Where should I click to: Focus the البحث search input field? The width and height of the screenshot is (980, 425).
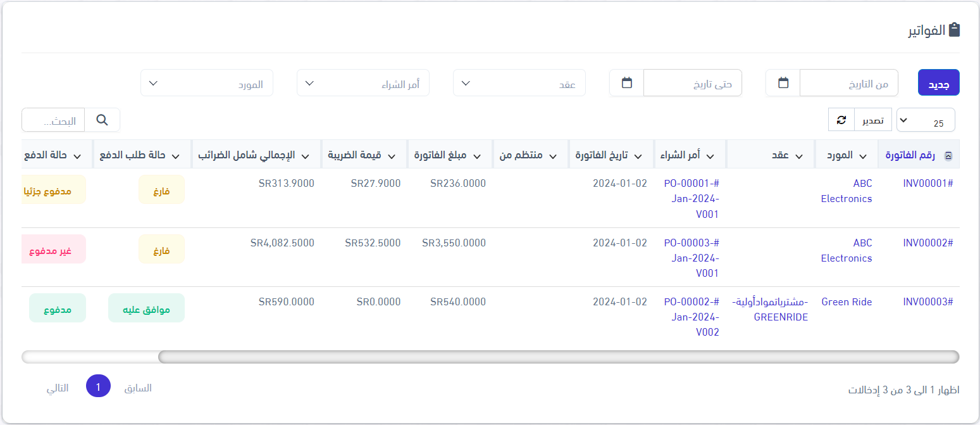tap(54, 120)
